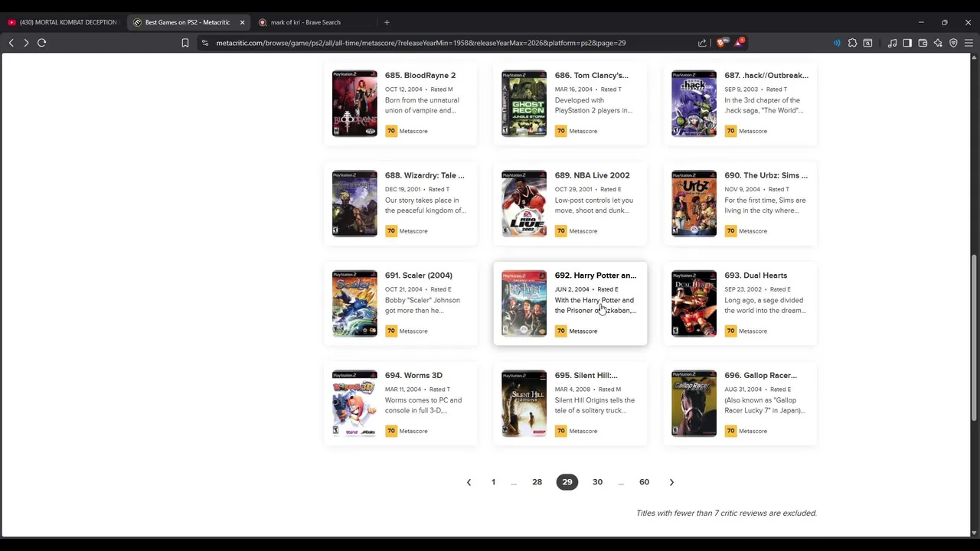Open Harry Potter cover thumbnail

[524, 303]
